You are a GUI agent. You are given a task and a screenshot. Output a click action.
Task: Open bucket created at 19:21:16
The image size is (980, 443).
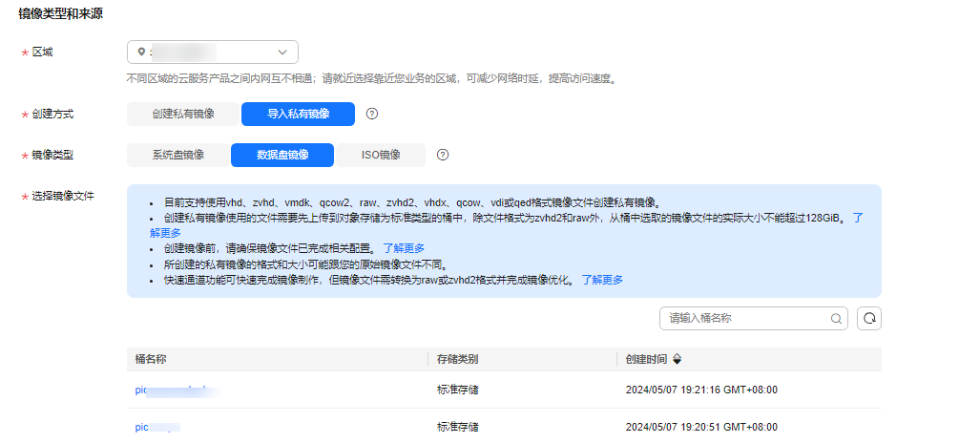coord(178,390)
